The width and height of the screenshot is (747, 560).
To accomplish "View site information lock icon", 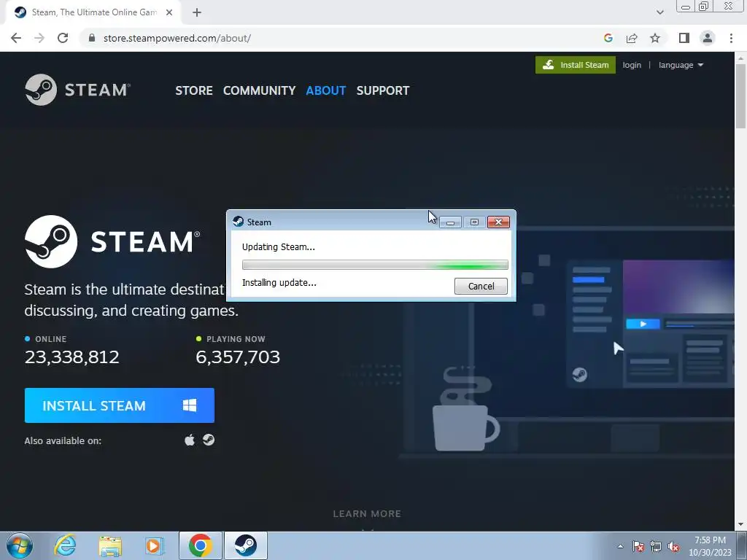I will tap(92, 38).
